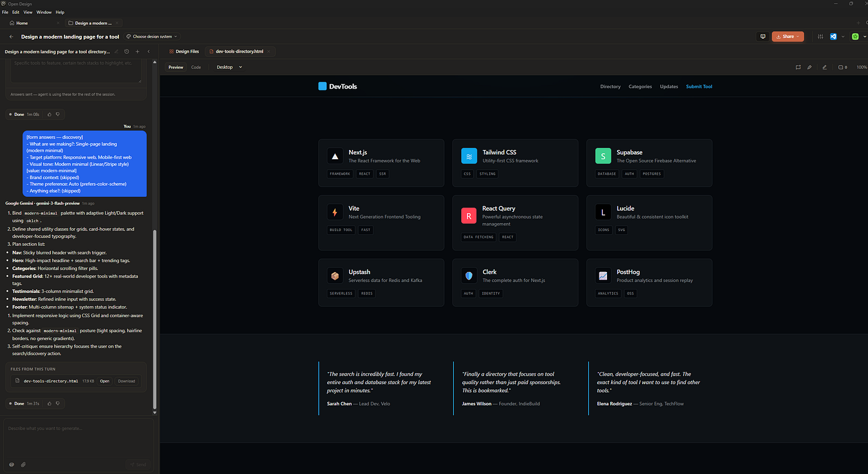Screen dimensions: 868x474
Task: Expand the chevron next to VS Code icon
Action: [843, 37]
